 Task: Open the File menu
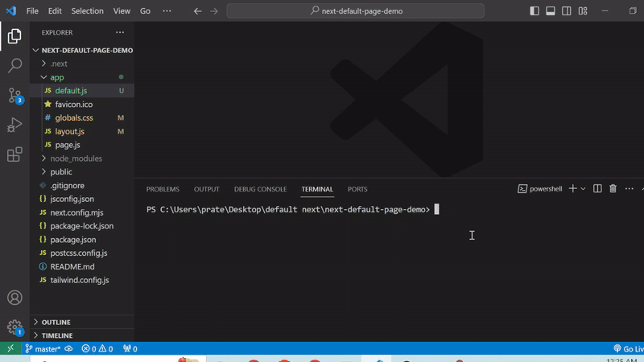point(32,11)
